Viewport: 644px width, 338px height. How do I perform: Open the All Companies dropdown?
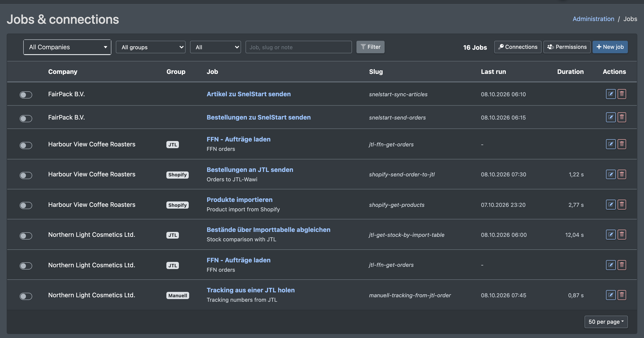[67, 47]
